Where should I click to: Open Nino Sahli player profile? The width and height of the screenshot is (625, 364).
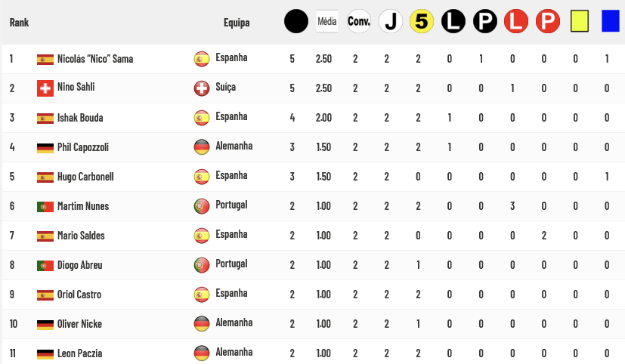(x=76, y=87)
